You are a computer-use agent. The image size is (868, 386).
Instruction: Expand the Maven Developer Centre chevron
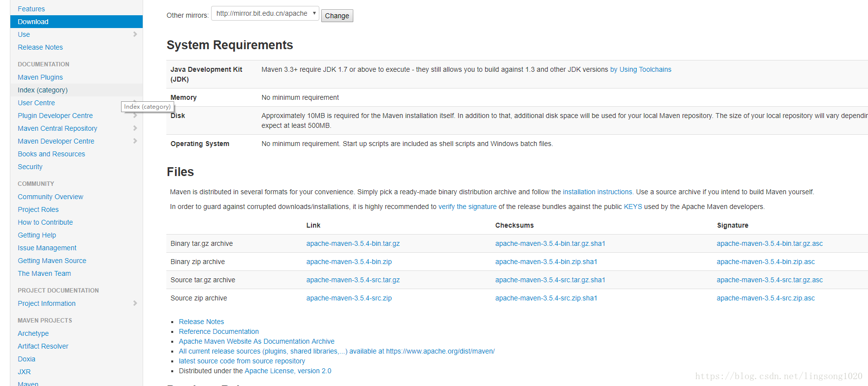[135, 141]
